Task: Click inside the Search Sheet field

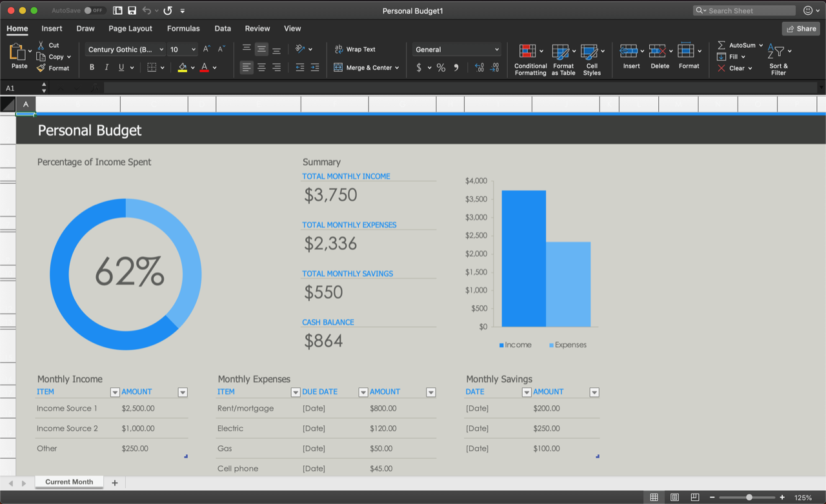Action: pos(742,10)
